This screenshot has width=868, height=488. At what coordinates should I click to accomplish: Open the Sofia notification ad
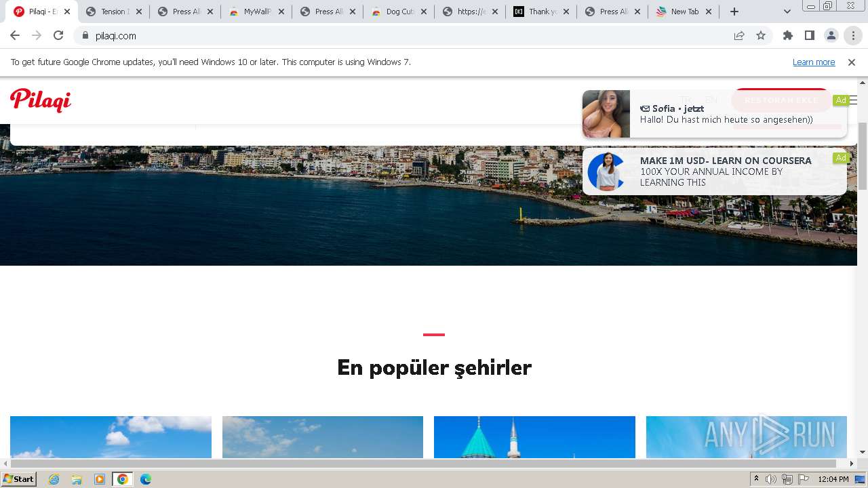coord(714,114)
